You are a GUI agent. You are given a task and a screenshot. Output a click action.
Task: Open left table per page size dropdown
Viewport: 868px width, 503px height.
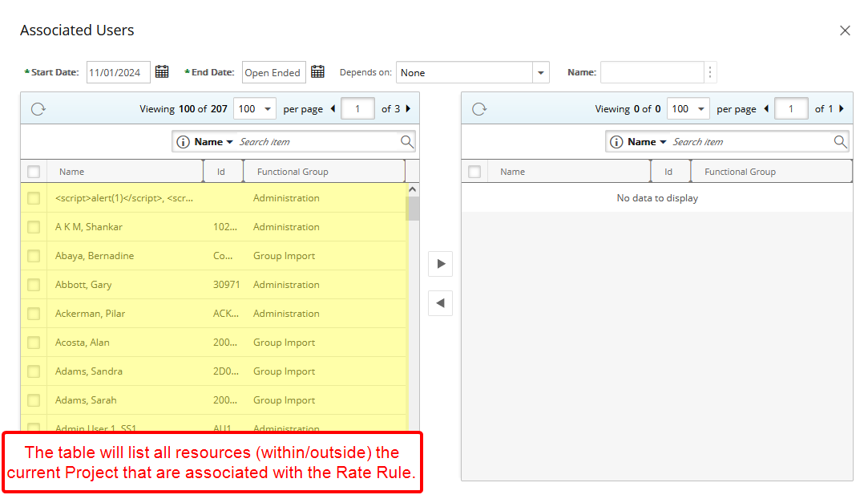pos(254,108)
